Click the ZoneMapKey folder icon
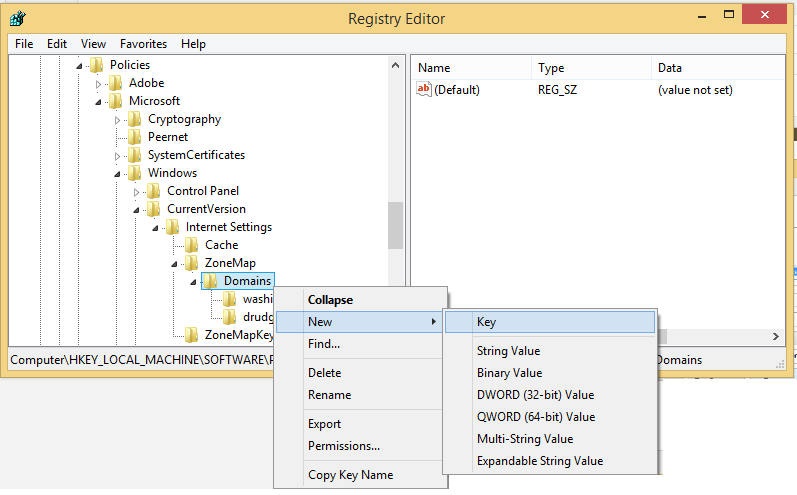797x495 pixels. [192, 335]
